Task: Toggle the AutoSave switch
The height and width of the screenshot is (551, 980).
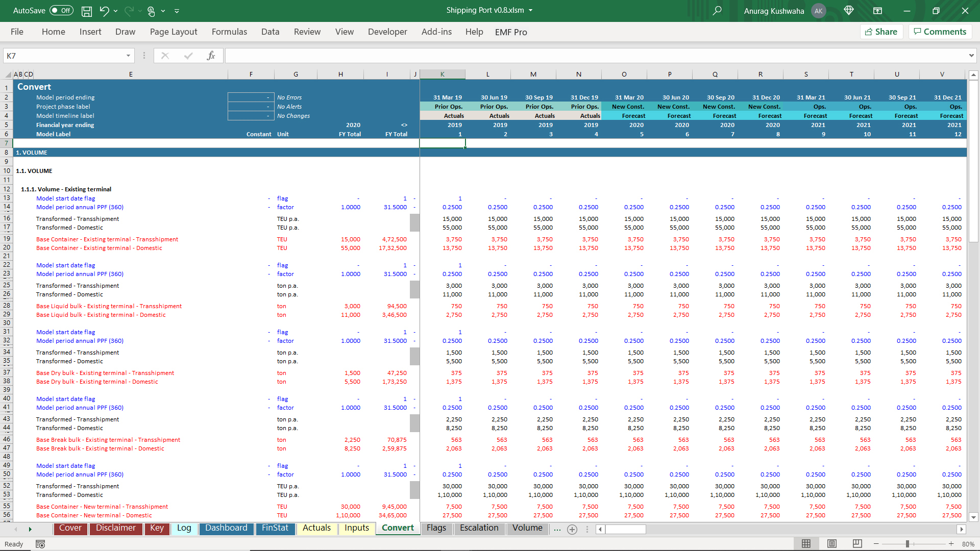Action: [61, 11]
